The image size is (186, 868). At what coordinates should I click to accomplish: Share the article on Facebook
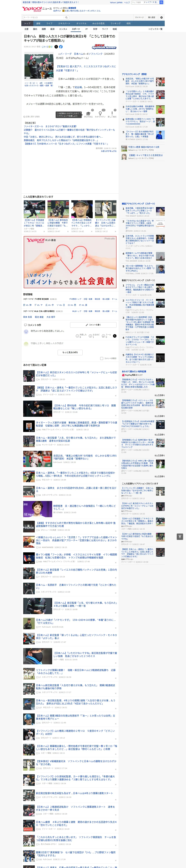[x=61, y=47]
